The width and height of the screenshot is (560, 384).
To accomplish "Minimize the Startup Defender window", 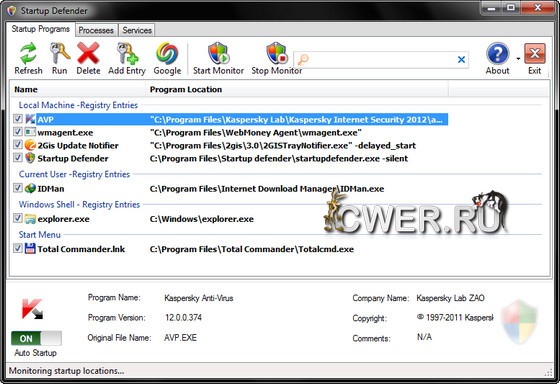I will pyautogui.click(x=492, y=8).
